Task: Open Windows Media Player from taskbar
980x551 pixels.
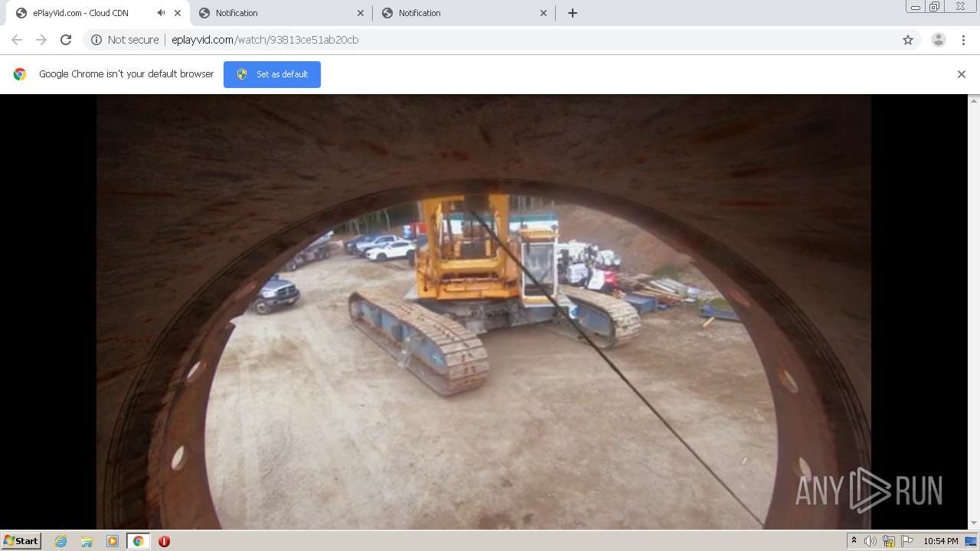Action: [113, 541]
